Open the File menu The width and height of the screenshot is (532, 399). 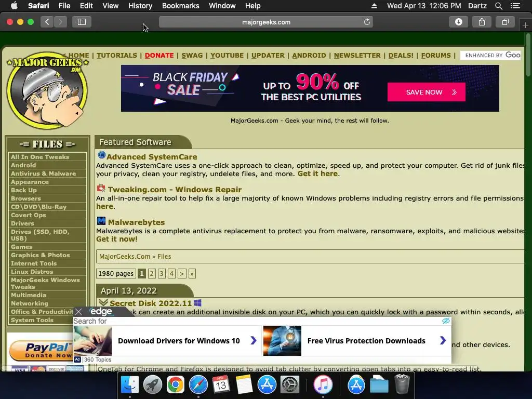coord(64,6)
